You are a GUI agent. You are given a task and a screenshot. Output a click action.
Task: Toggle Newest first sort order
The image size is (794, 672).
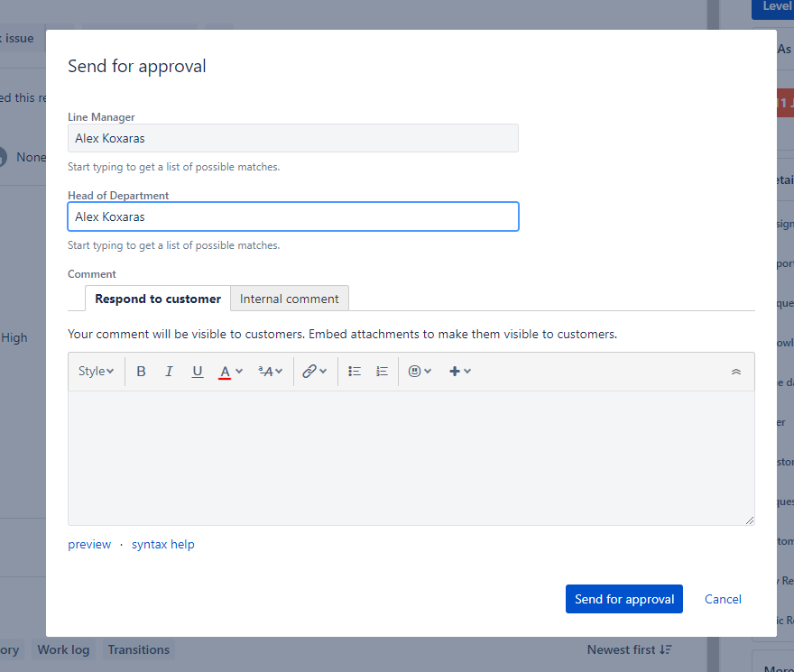point(630,649)
